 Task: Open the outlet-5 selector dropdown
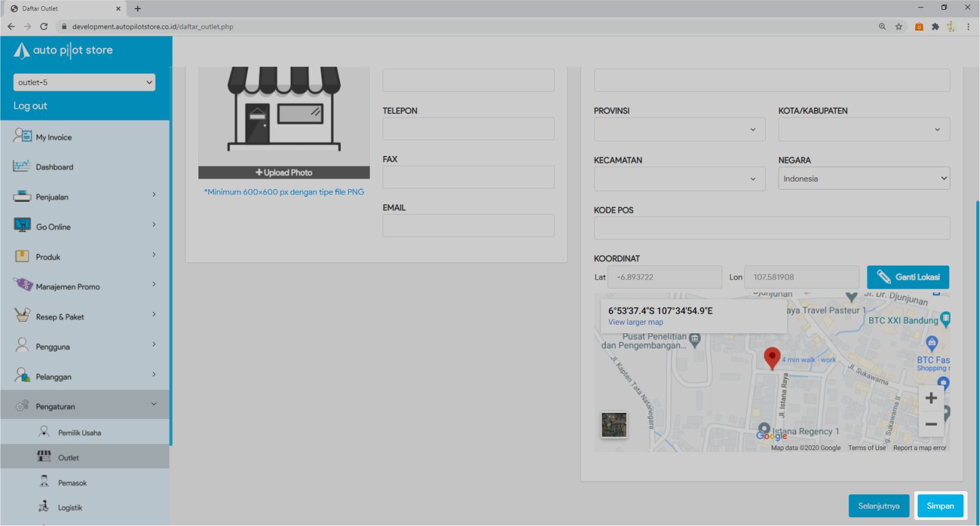[x=84, y=83]
